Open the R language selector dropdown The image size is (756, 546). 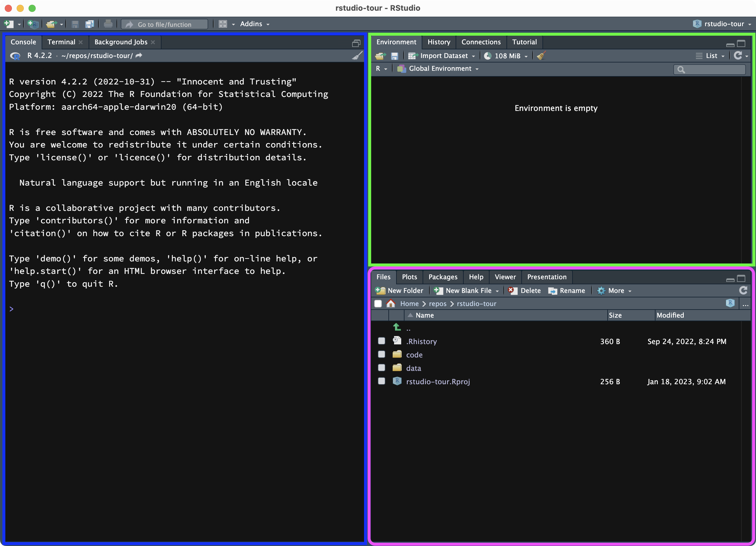tap(381, 68)
